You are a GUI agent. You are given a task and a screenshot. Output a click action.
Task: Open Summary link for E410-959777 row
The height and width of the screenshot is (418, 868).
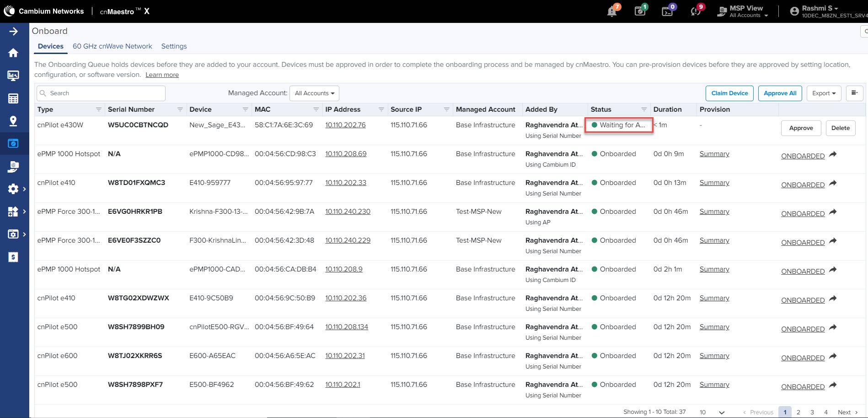[714, 183]
